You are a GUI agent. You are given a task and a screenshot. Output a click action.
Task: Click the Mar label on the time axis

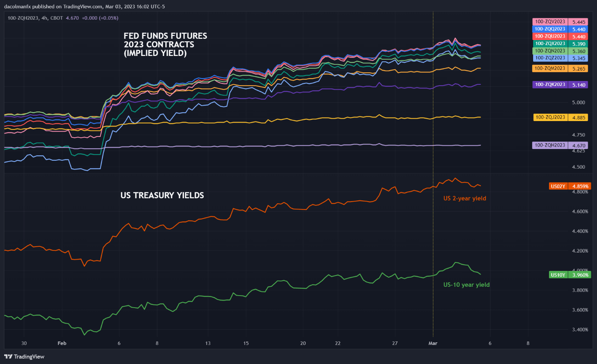pos(433,343)
